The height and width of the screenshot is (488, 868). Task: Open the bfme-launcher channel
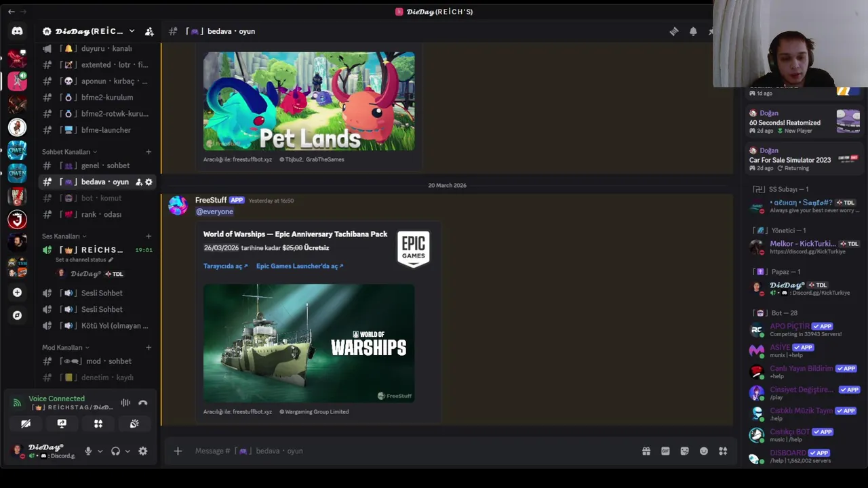[98, 130]
